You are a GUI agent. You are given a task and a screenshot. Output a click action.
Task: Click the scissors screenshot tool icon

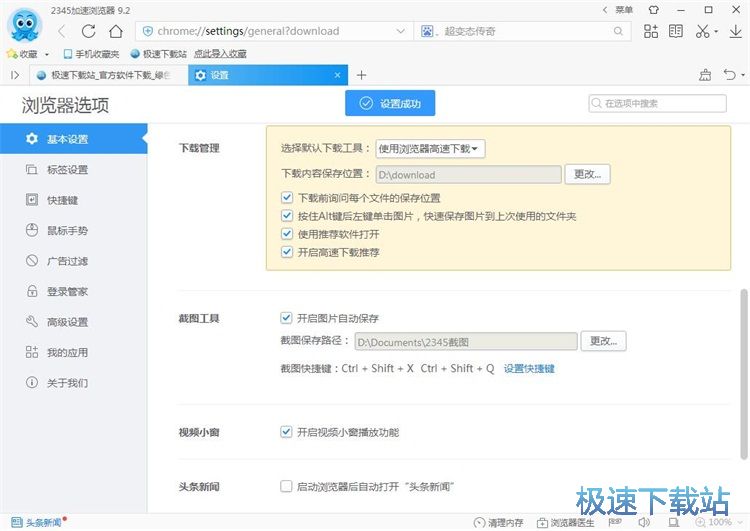(702, 31)
